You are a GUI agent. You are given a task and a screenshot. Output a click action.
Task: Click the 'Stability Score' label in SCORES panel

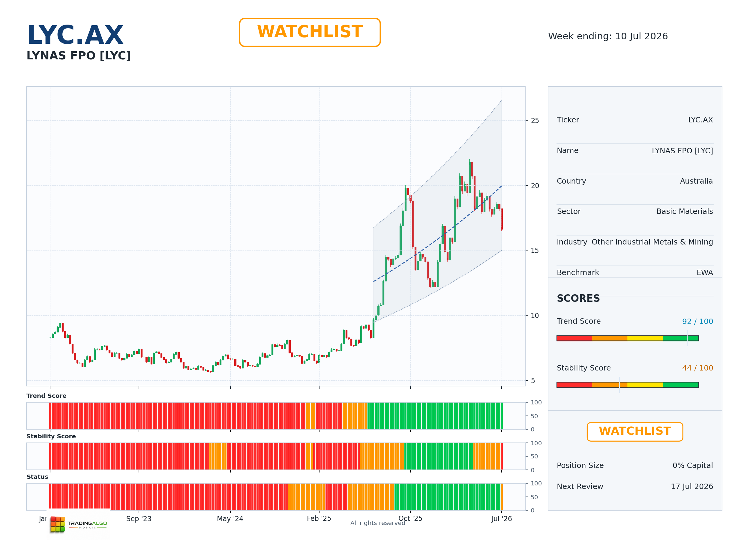583,368
